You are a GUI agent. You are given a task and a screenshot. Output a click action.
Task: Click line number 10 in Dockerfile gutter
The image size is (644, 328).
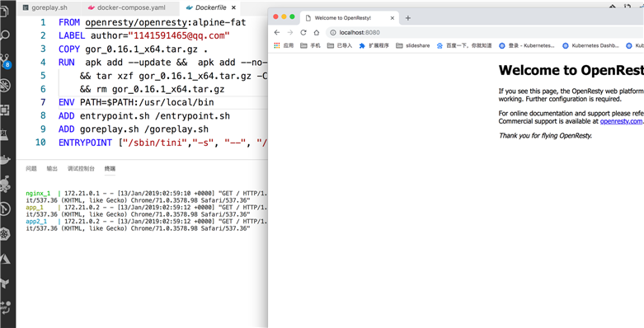click(x=40, y=143)
